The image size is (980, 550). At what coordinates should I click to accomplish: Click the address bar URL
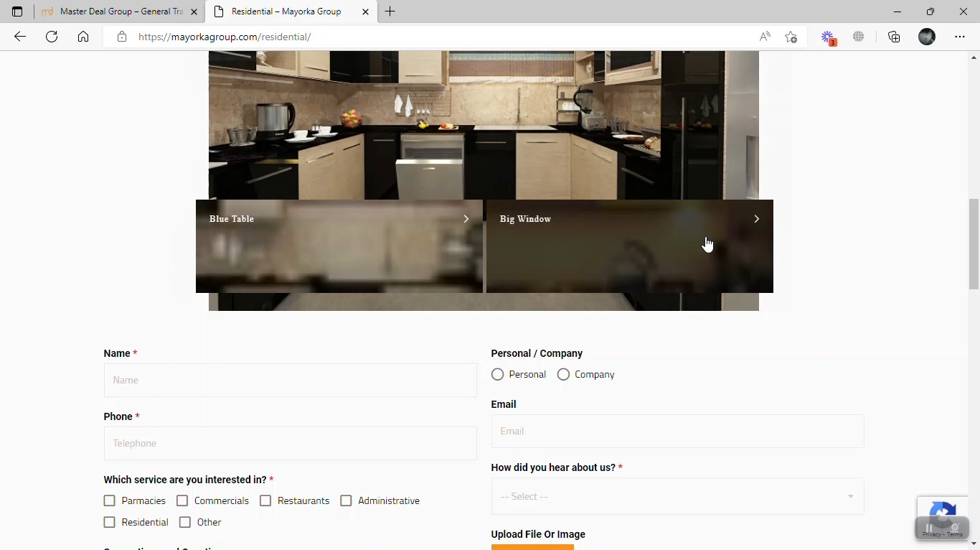225,37
